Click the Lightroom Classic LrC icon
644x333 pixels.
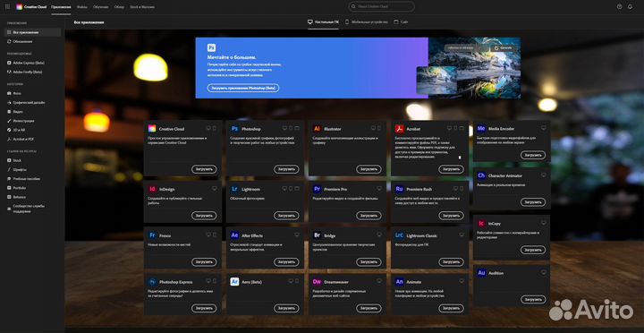tap(400, 235)
